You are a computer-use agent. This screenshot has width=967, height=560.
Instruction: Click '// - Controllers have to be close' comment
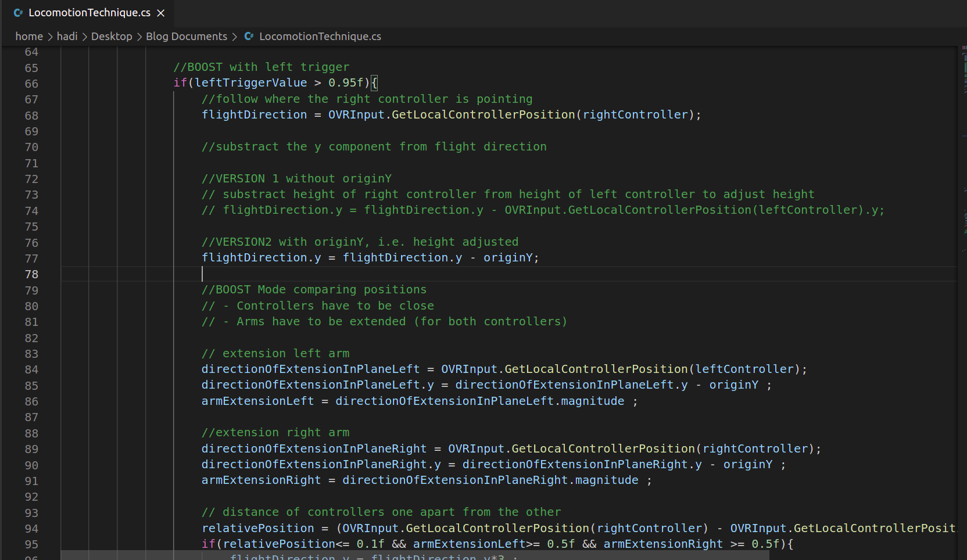pyautogui.click(x=317, y=306)
